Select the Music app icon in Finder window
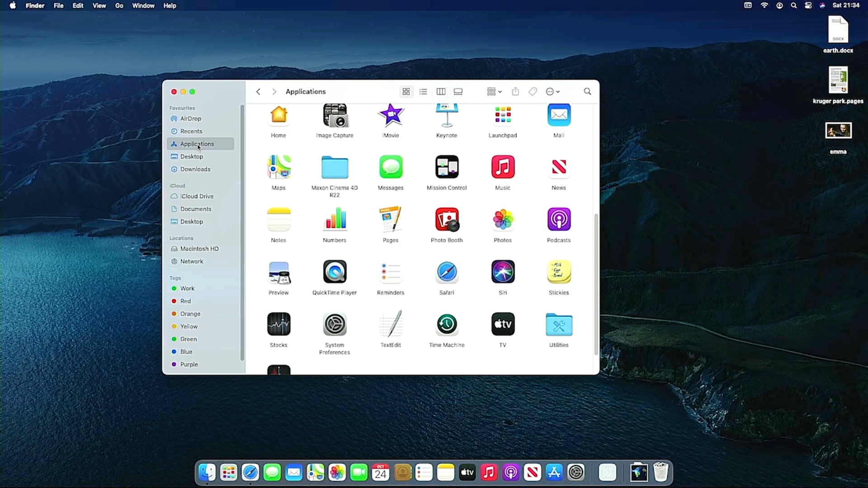This screenshot has width=868, height=488. [503, 167]
